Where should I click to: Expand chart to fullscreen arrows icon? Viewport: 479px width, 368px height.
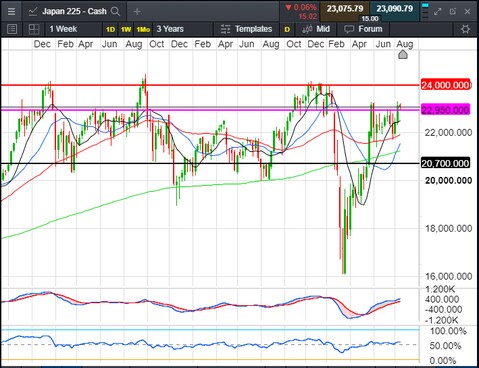pos(437,12)
